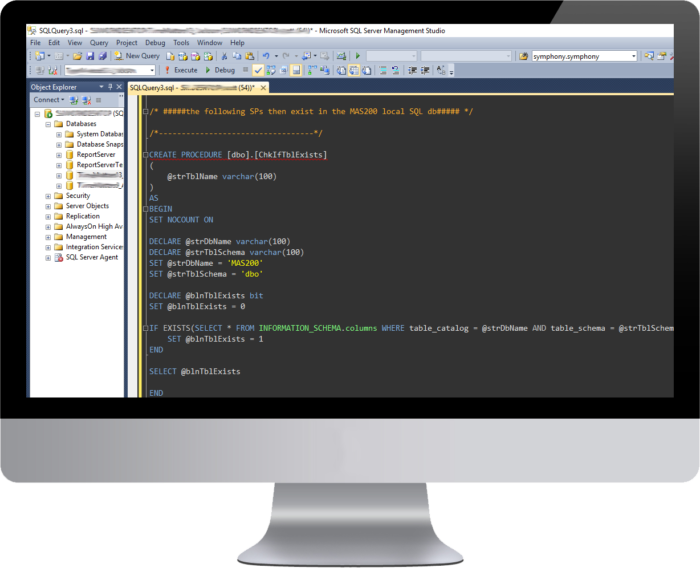Screen dimensions: 700x576
Task: Click the ReportServer database icon
Action: (x=69, y=155)
